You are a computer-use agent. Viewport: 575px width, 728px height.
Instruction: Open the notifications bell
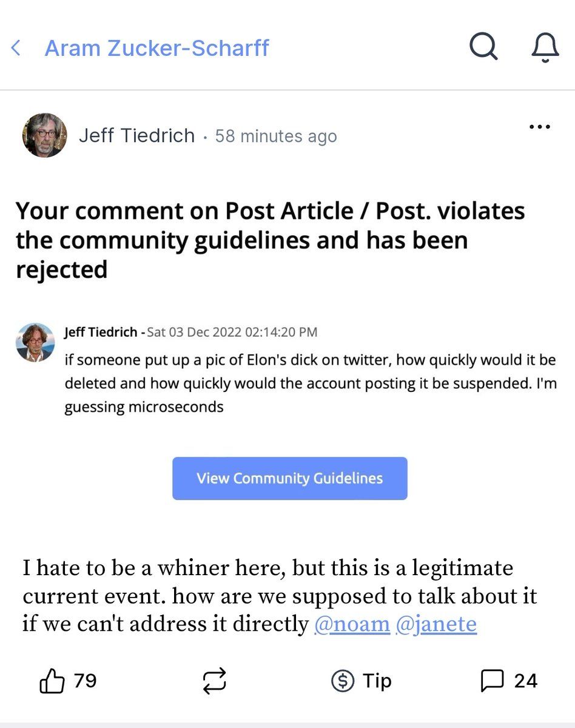click(544, 47)
